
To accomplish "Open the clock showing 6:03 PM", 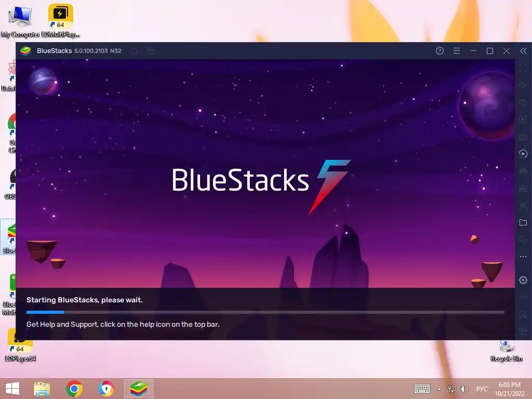I will click(509, 389).
